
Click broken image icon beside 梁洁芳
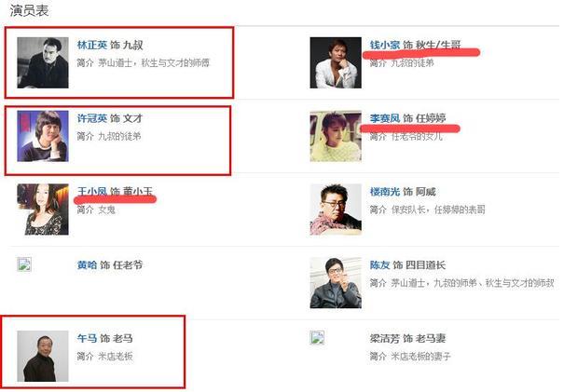click(x=317, y=337)
